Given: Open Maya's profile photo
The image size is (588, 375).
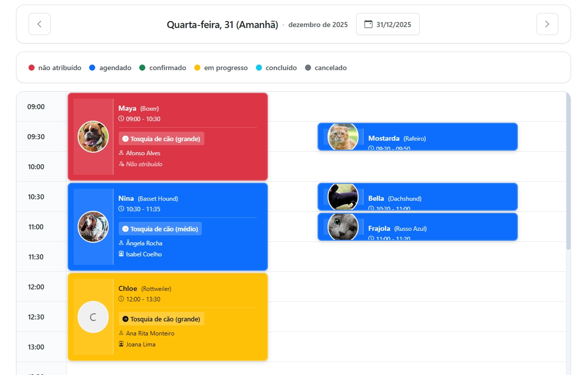Looking at the screenshot, I should click(93, 136).
